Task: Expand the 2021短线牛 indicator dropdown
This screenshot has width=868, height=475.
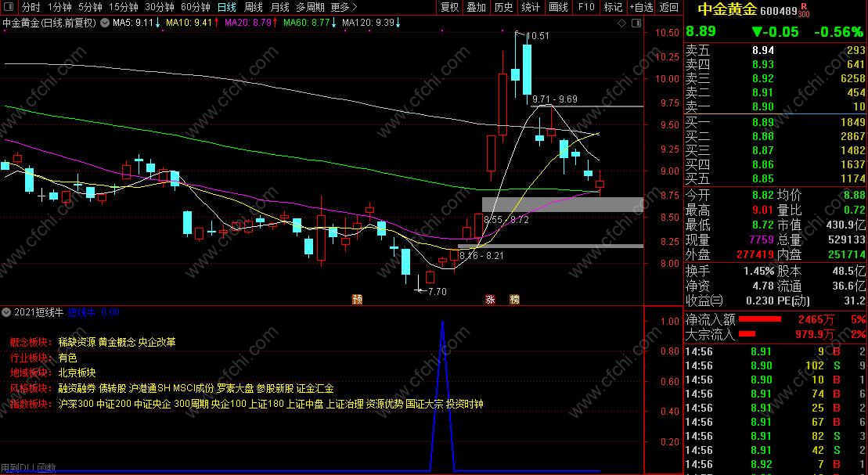Action: 6,312
